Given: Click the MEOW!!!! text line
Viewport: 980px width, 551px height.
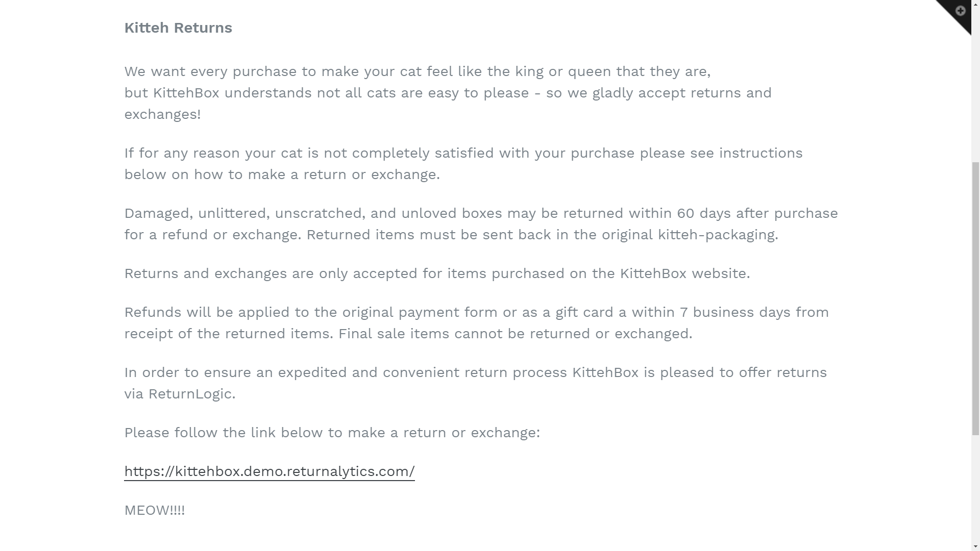Looking at the screenshot, I should pos(155,510).
